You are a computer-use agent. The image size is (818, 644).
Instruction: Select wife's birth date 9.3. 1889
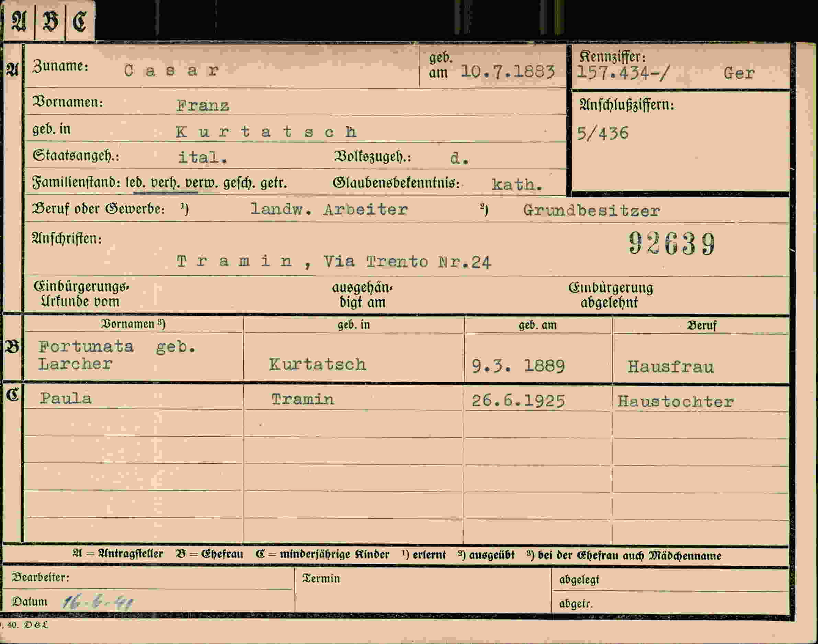[518, 366]
